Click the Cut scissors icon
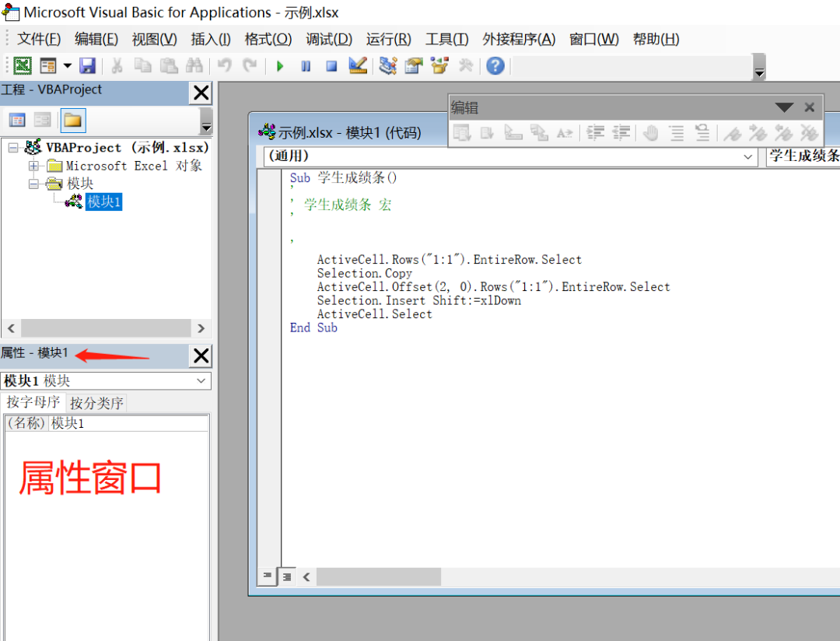The image size is (840, 641). pos(116,66)
